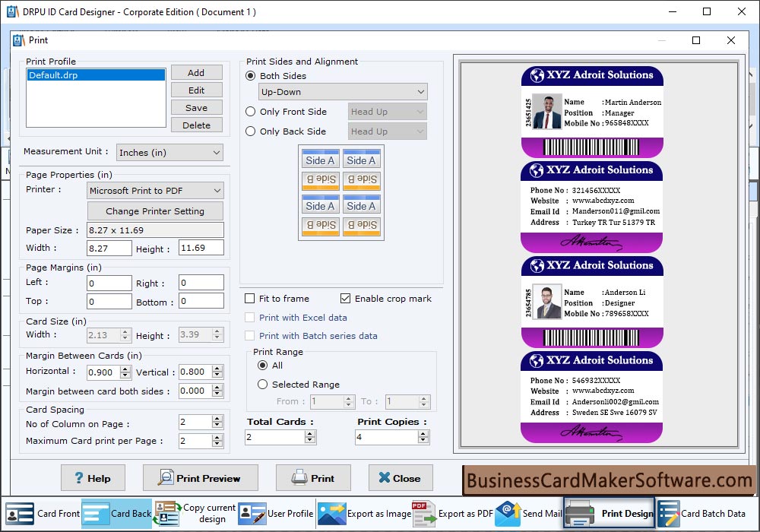Enable Fit to frame checkbox
This screenshot has height=532, width=760.
tap(249, 299)
